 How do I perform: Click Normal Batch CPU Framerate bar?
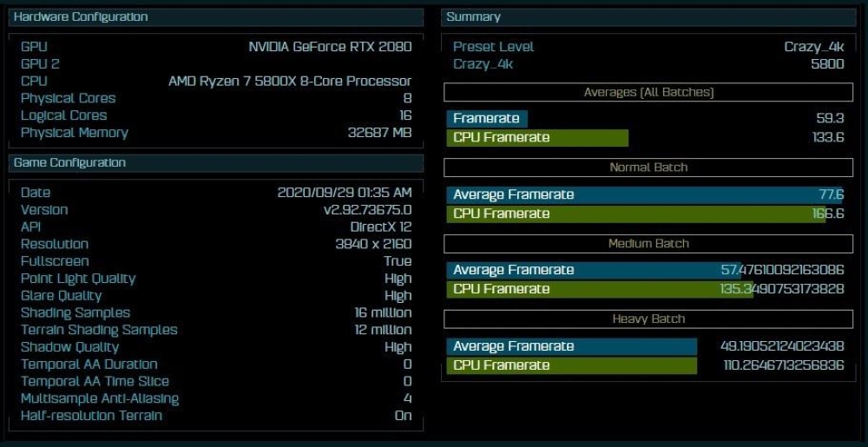coord(636,214)
